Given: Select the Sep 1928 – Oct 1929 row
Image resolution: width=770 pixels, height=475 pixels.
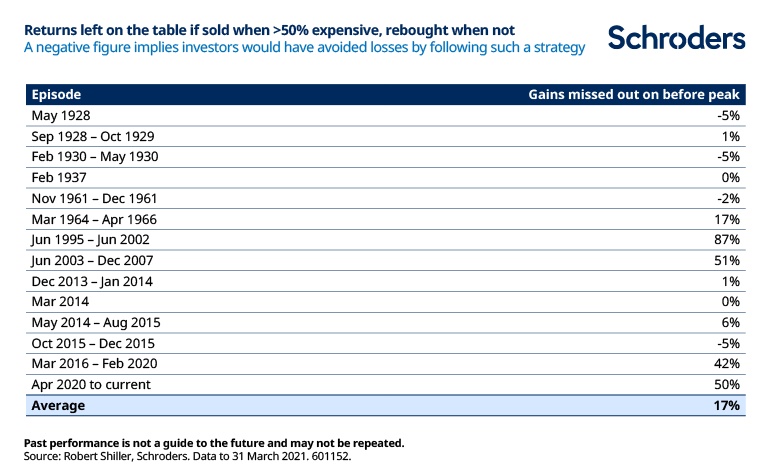Looking at the screenshot, I should (x=93, y=136).
